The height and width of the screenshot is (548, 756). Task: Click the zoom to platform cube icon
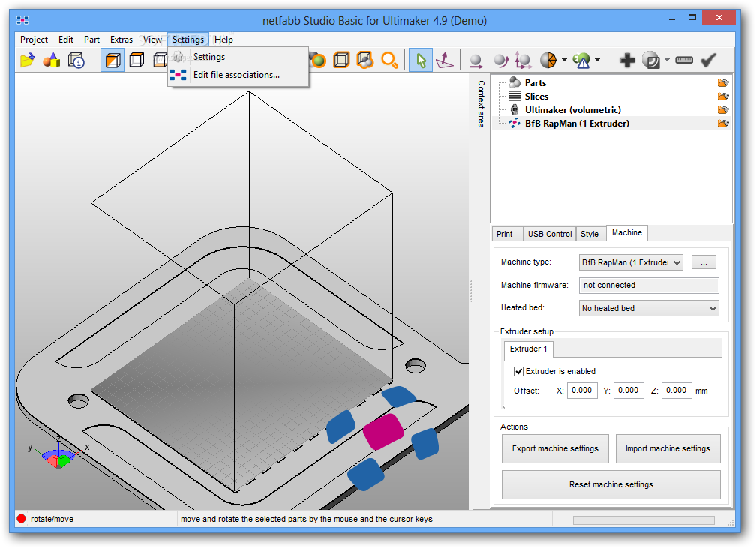(341, 61)
